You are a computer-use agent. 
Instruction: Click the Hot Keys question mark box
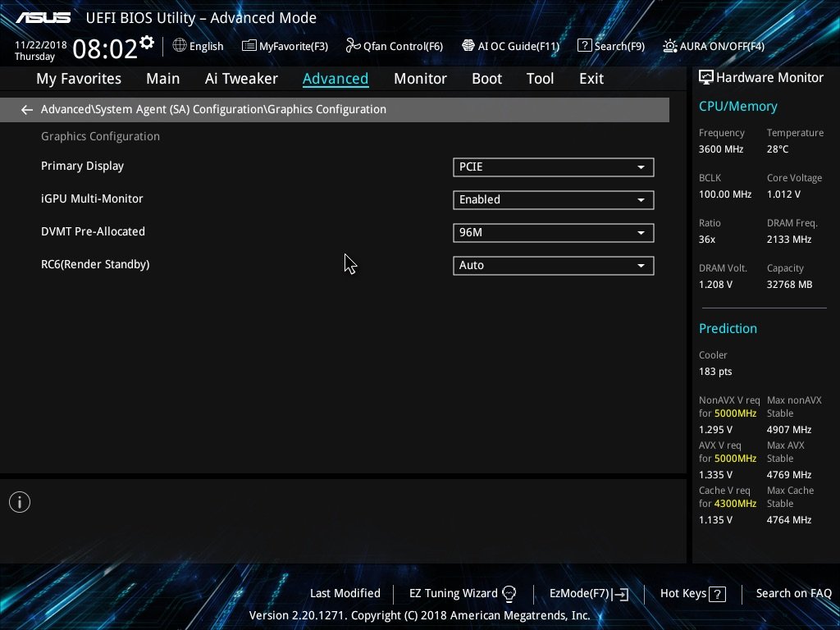point(717,594)
